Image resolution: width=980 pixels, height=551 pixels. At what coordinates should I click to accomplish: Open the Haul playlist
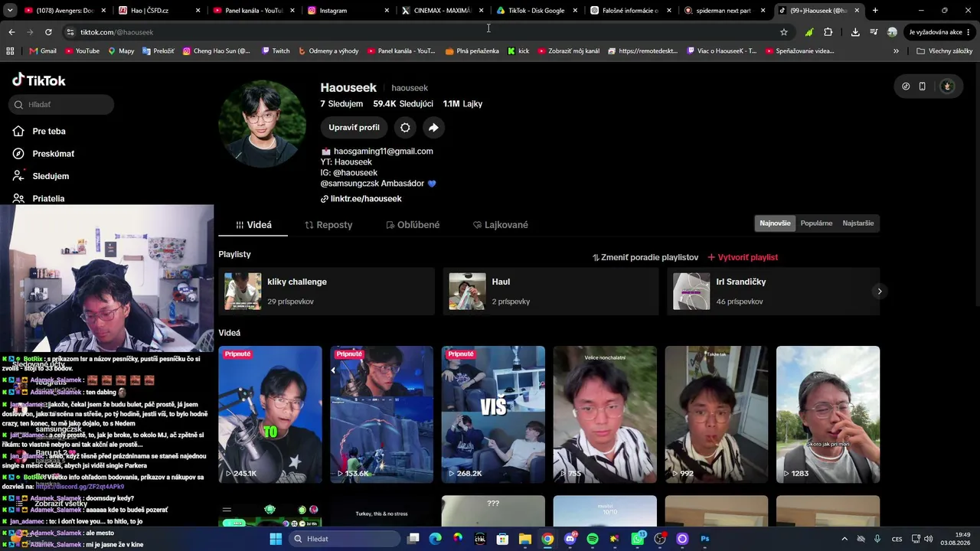tap(550, 292)
